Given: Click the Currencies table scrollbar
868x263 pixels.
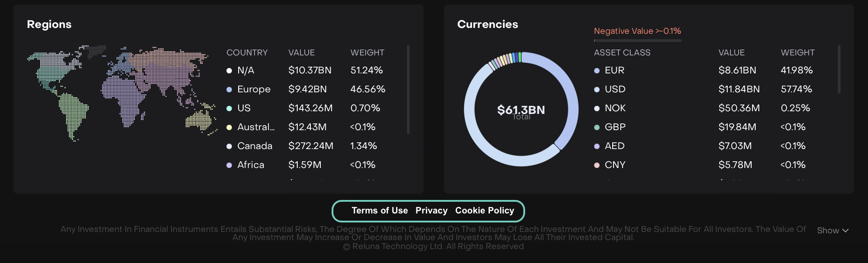Looking at the screenshot, I should (839, 69).
